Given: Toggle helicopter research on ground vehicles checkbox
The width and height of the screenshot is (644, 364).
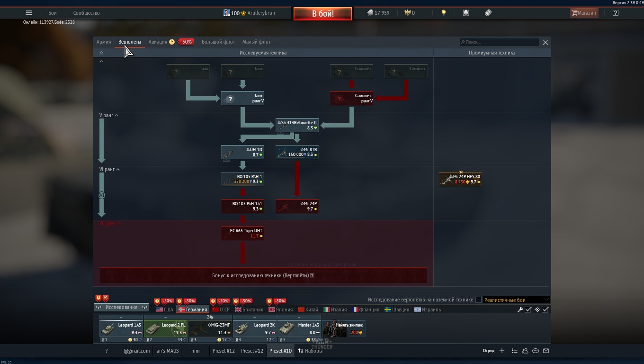Looking at the screenshot, I should (x=478, y=300).
